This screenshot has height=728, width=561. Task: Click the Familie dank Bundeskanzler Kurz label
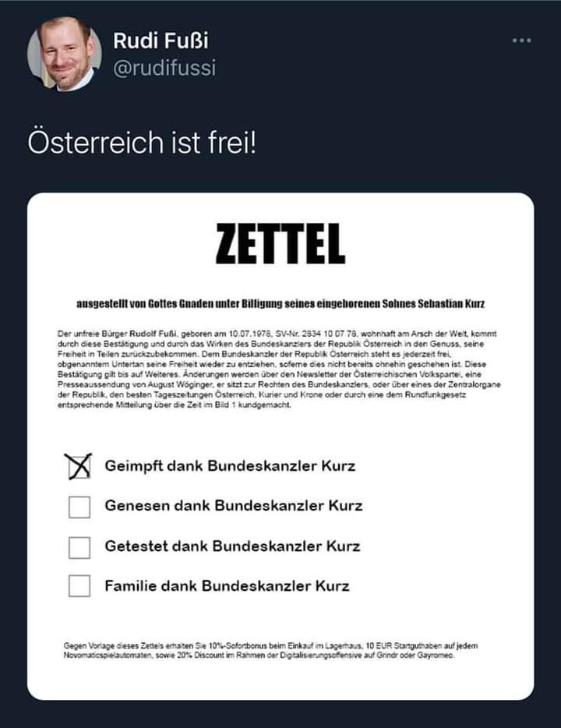(x=227, y=586)
